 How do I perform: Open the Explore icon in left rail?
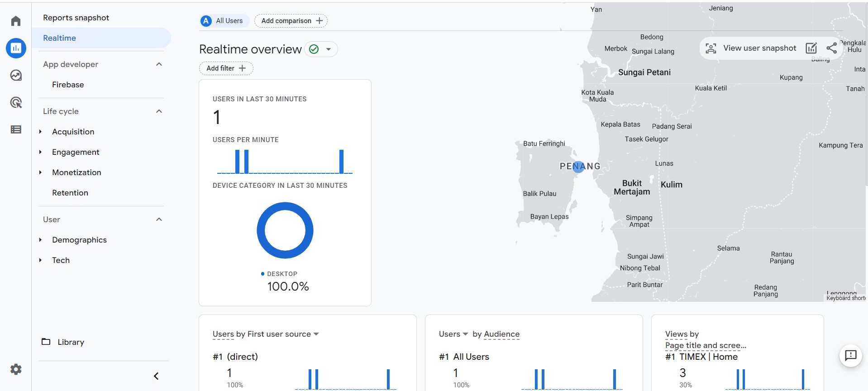coord(16,75)
